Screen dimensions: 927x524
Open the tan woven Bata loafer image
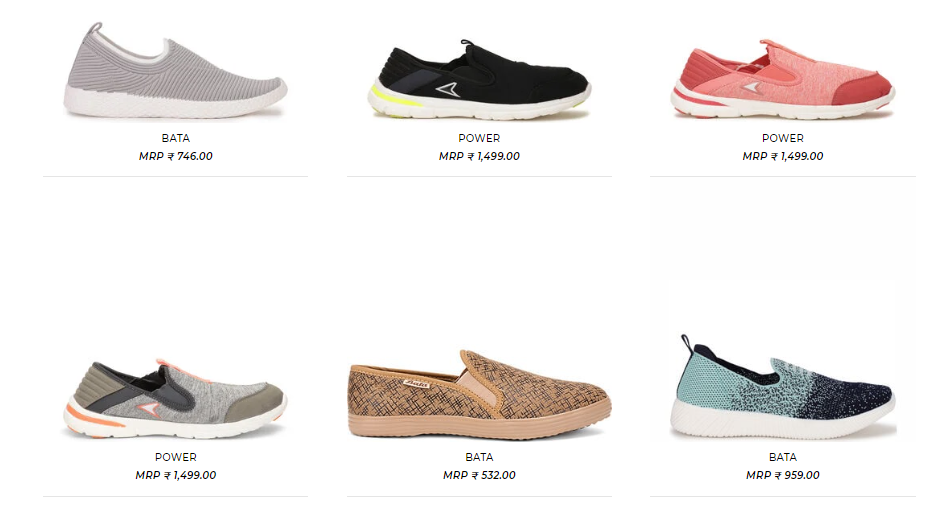point(479,395)
